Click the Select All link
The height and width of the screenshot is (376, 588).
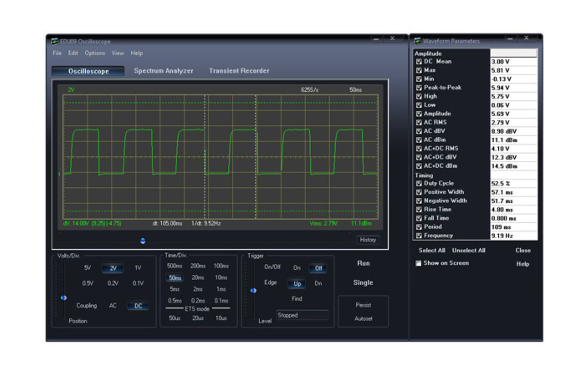click(x=431, y=250)
